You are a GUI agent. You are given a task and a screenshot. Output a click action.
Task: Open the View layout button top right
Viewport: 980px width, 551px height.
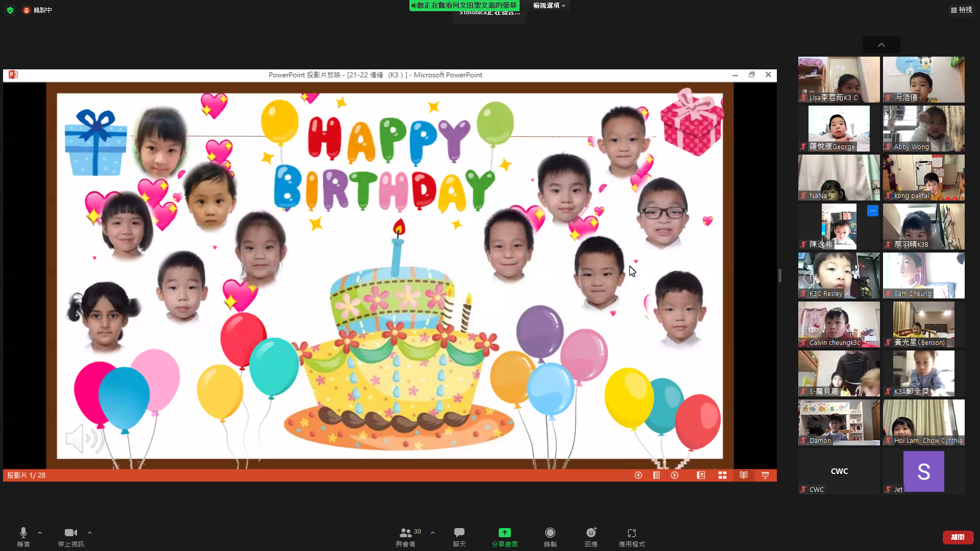(961, 10)
